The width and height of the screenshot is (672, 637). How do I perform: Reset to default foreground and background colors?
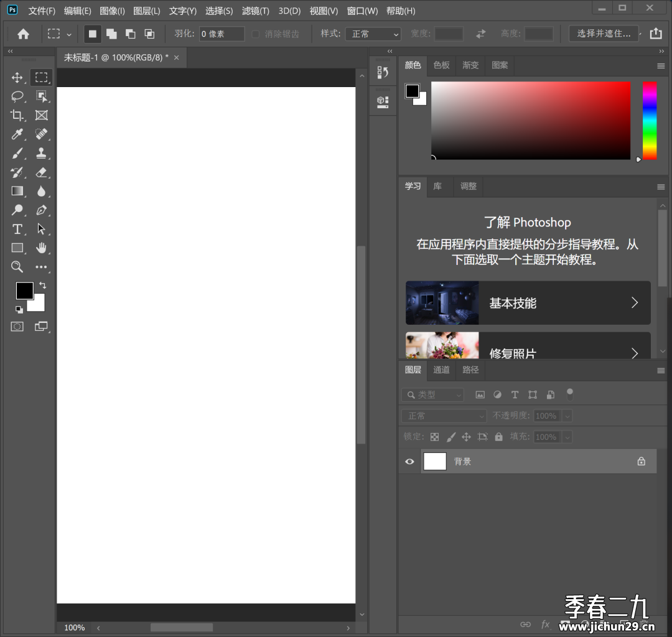click(19, 309)
